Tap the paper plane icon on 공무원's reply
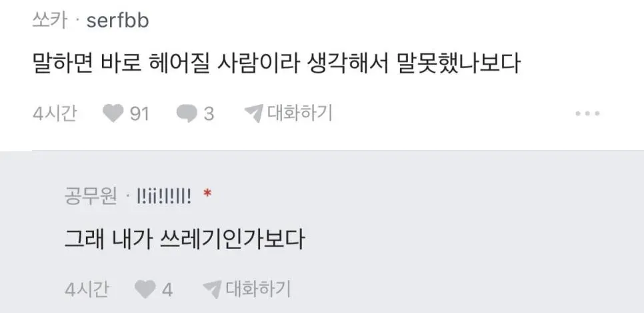644x313 pixels. (212, 289)
